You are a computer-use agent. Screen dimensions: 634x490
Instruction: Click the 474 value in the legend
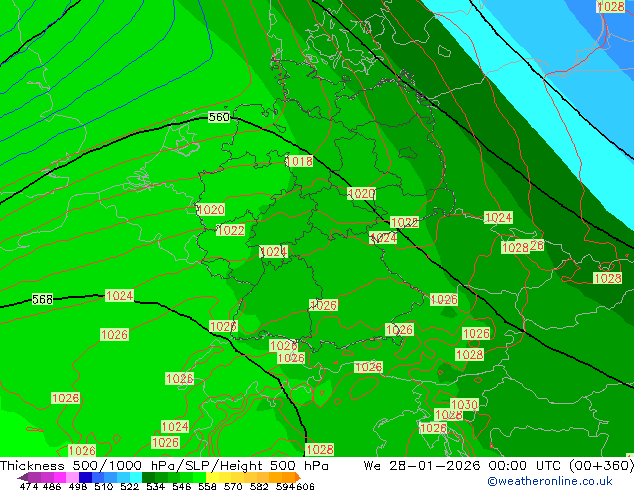(29, 486)
